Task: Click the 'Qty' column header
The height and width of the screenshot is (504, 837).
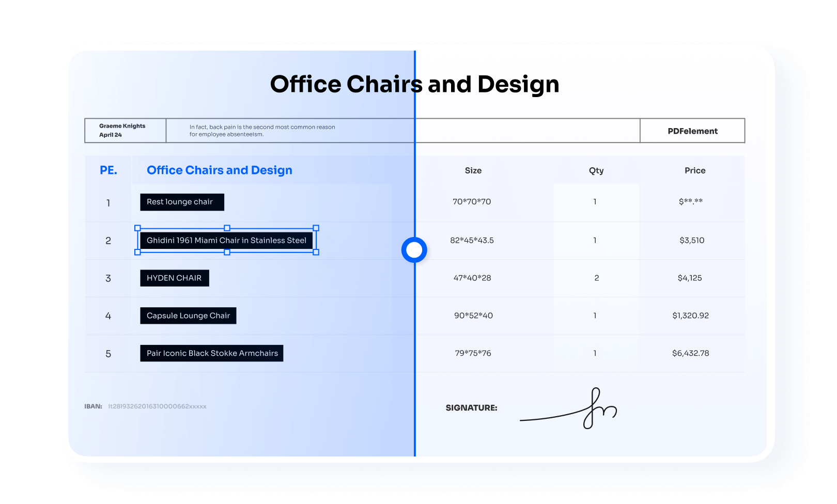Action: pyautogui.click(x=596, y=171)
